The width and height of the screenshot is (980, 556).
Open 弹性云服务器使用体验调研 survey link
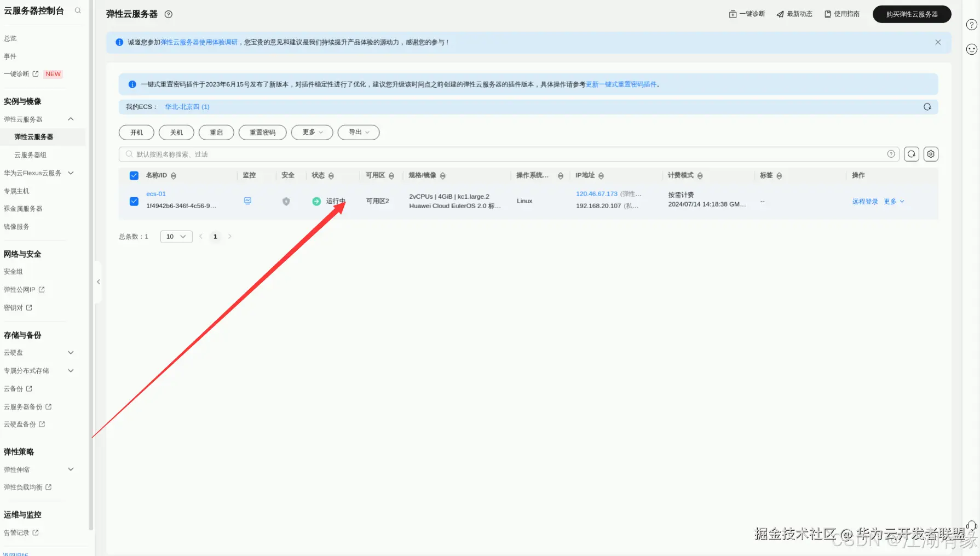pos(199,42)
